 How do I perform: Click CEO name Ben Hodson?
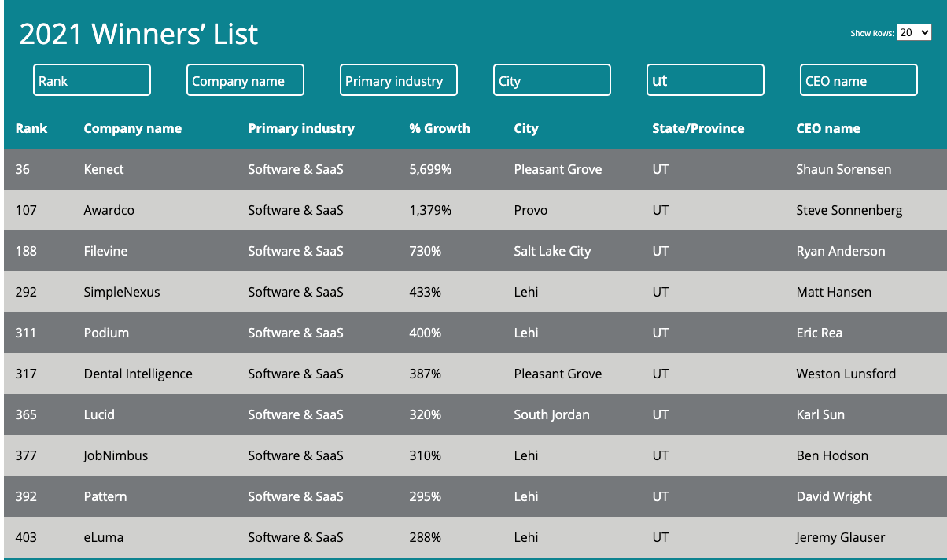(832, 455)
